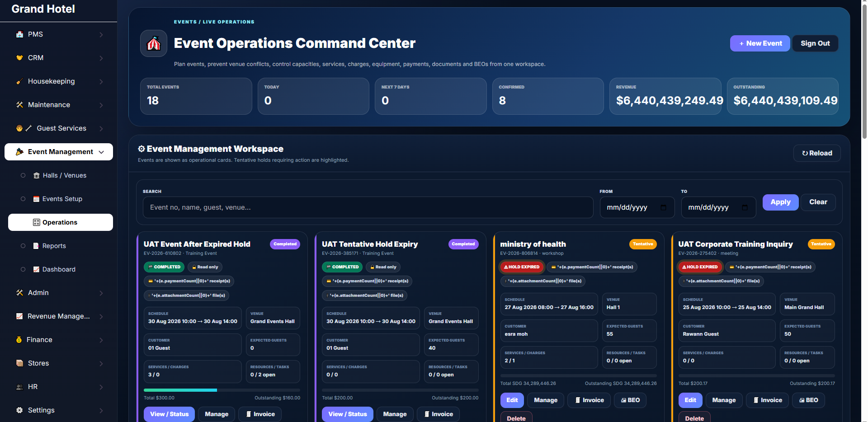This screenshot has height=422, width=868.
Task: Click the Events Setup calendar icon
Action: click(x=36, y=199)
